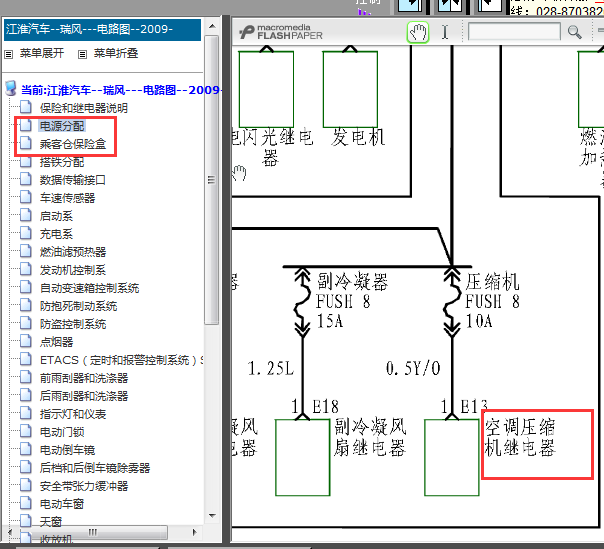Click the page icon beside 数据传输接口
The image size is (604, 549).
point(26,179)
